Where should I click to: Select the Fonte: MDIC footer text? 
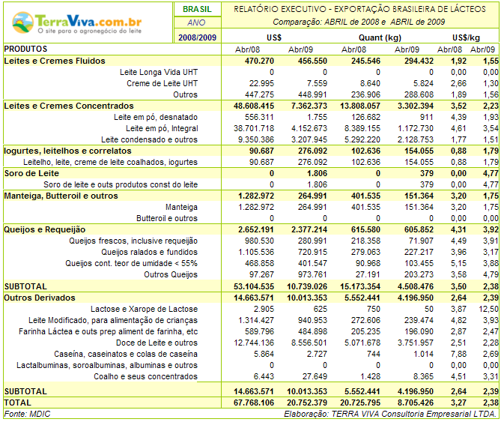coord(27,414)
